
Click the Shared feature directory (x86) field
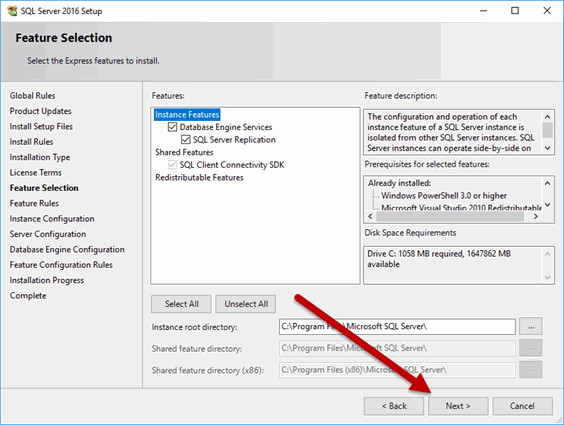[397, 370]
